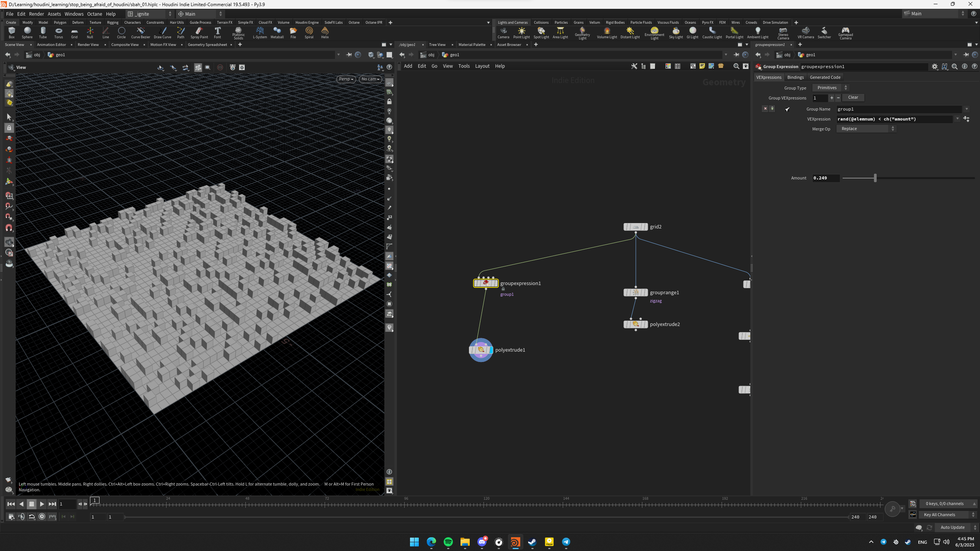Select the Spray Paint shelf tool
This screenshot has height=551, width=980.
pyautogui.click(x=199, y=32)
